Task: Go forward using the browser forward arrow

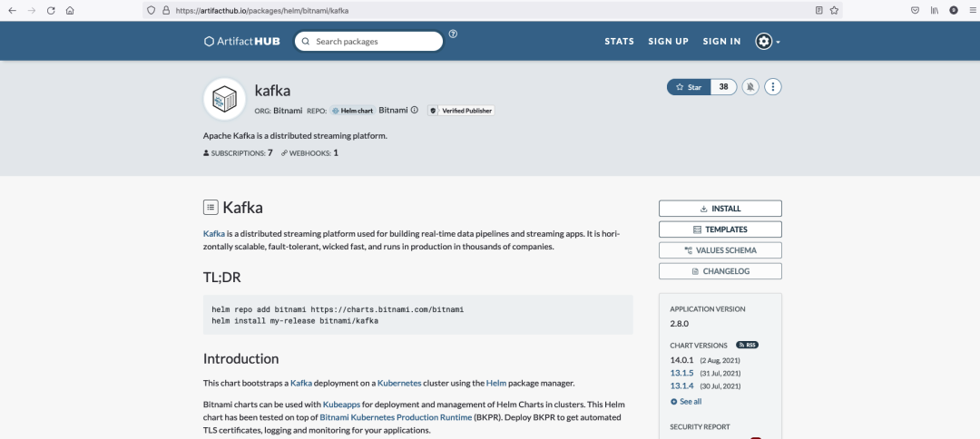Action: tap(32, 11)
